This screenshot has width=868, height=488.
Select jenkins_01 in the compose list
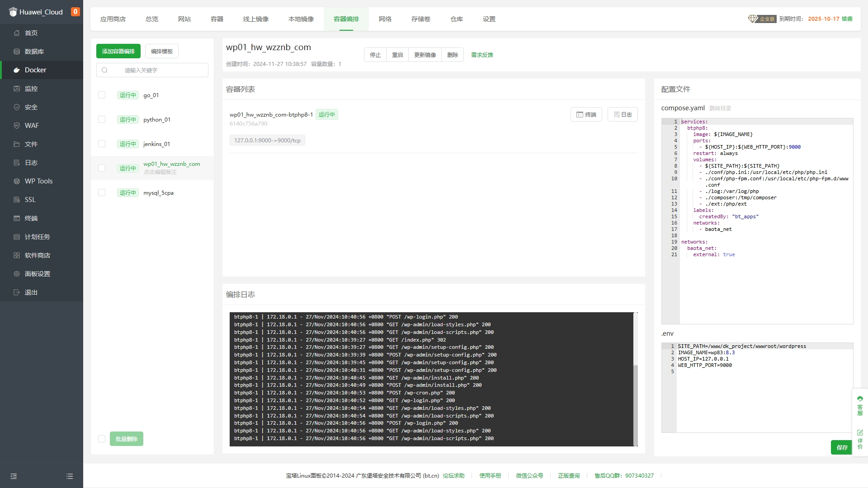tap(156, 144)
